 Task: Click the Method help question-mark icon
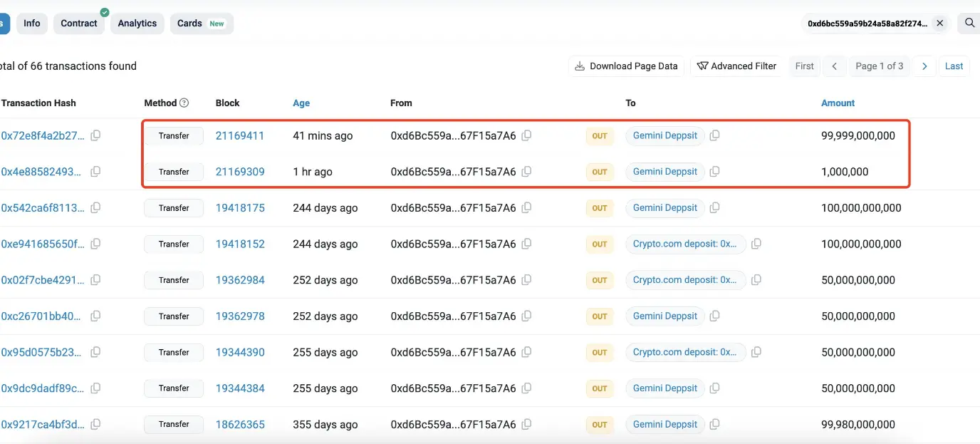[x=184, y=103]
